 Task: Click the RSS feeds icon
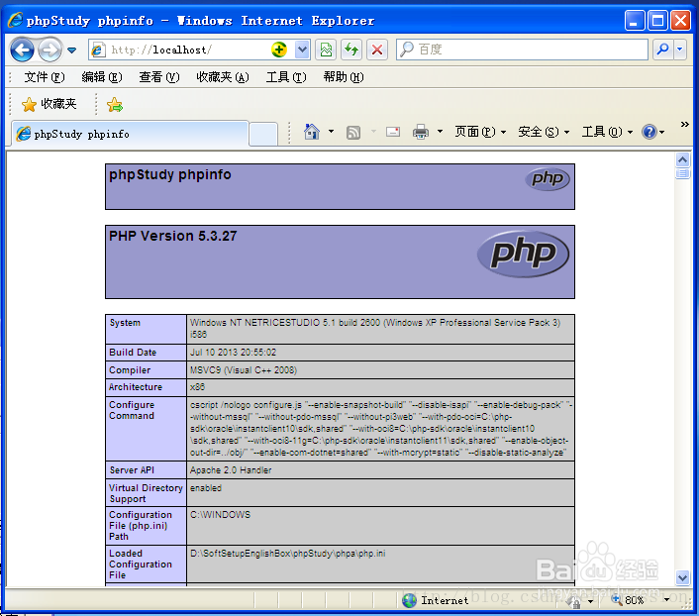pyautogui.click(x=353, y=133)
